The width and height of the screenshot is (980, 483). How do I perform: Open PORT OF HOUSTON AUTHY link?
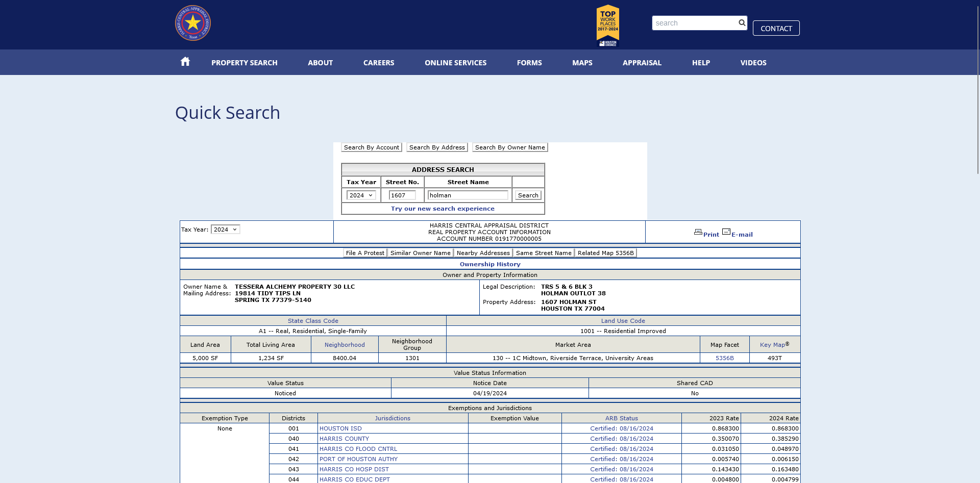358,459
